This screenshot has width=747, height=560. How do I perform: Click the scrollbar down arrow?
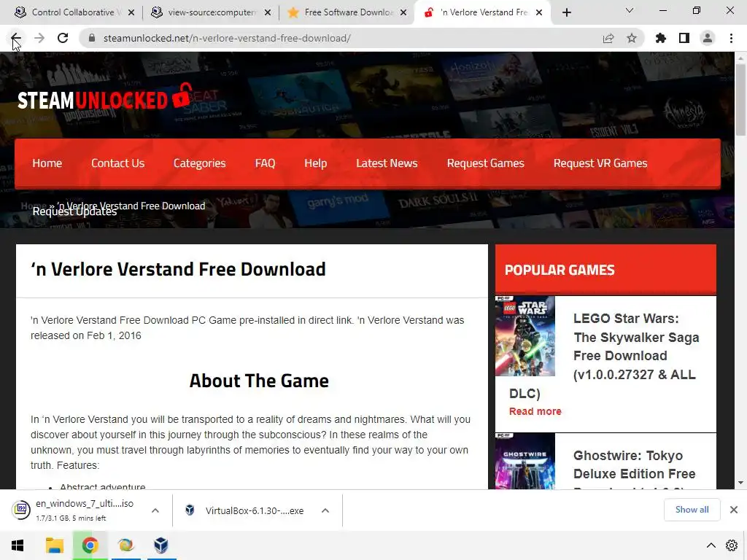click(x=740, y=483)
